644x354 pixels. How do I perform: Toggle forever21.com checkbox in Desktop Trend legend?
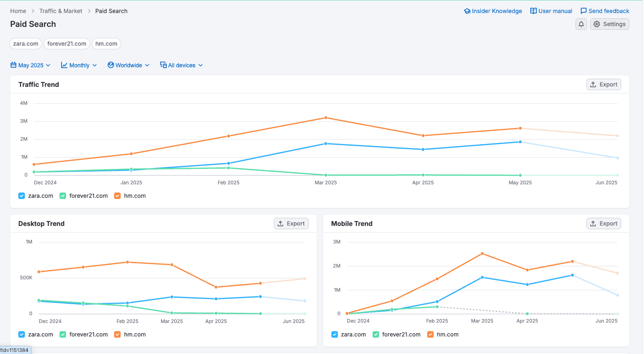63,334
